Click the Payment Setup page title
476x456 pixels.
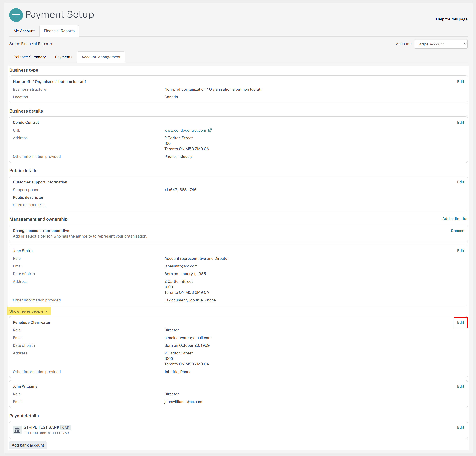click(60, 14)
